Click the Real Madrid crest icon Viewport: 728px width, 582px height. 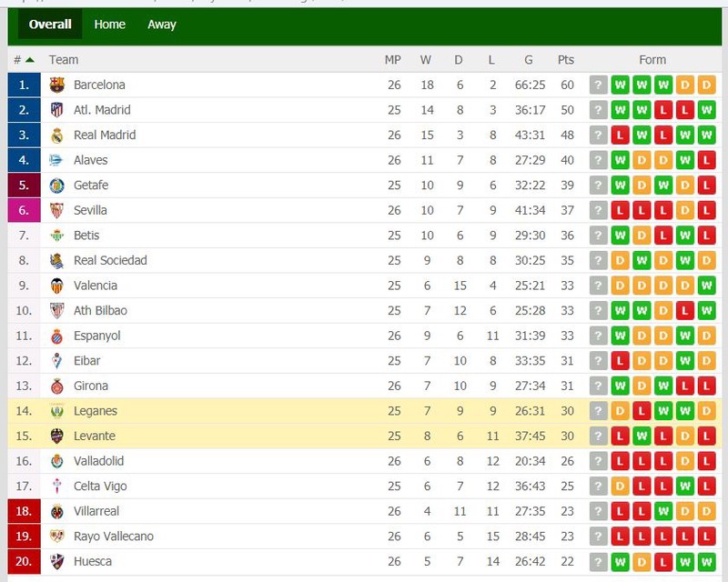click(56, 135)
